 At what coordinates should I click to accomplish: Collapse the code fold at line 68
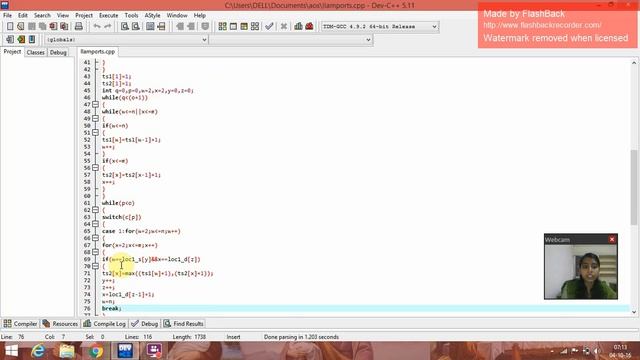pos(96,252)
